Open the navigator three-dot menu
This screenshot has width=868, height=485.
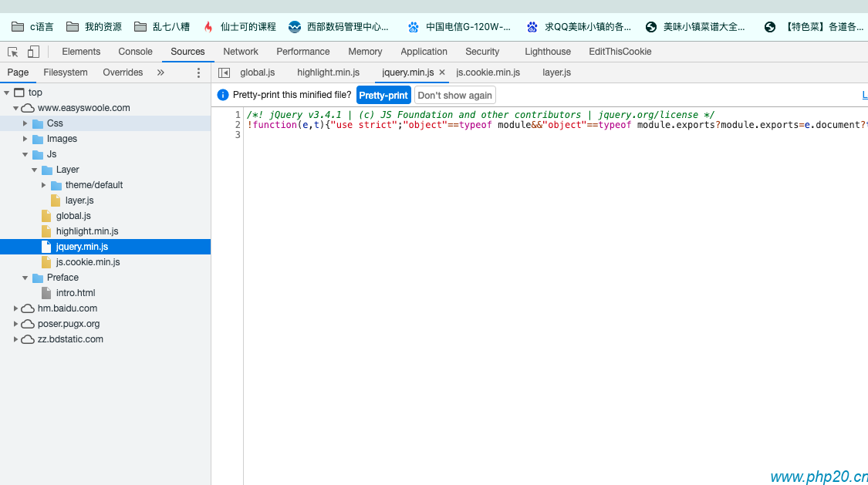tap(198, 72)
